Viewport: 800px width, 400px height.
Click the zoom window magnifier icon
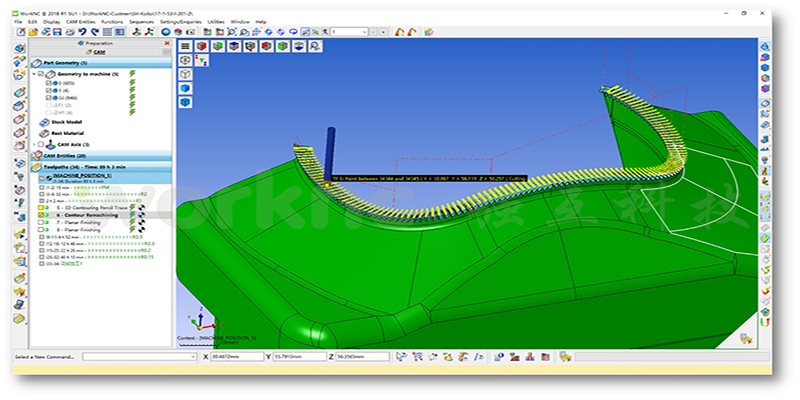click(232, 32)
